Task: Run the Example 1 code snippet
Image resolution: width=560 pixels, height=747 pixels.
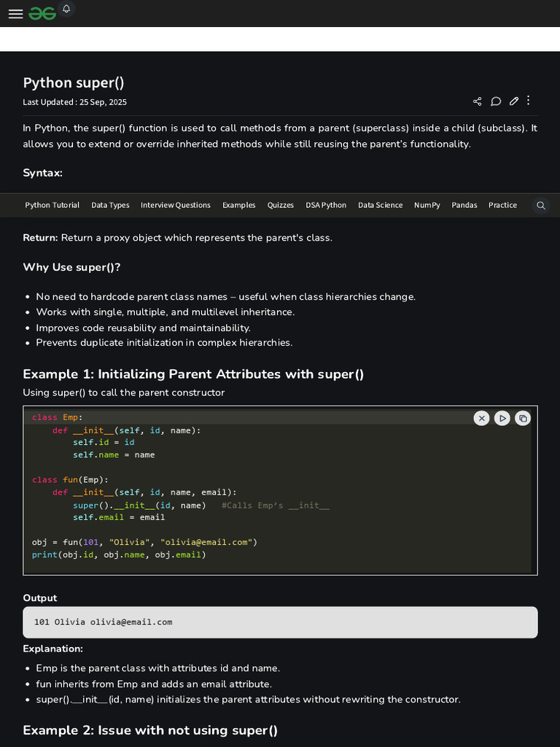Action: click(502, 418)
